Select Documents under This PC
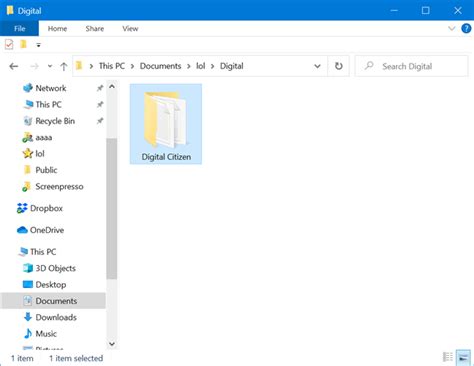 [x=53, y=301]
